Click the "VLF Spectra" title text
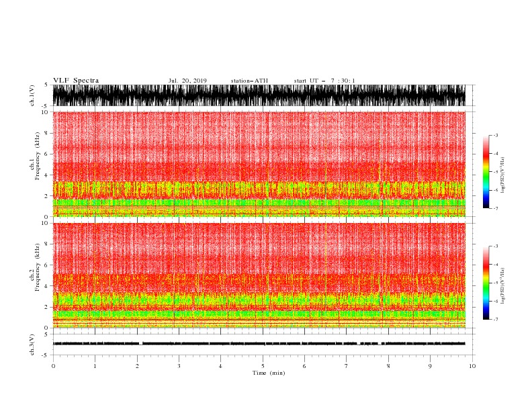 pyautogui.click(x=76, y=81)
